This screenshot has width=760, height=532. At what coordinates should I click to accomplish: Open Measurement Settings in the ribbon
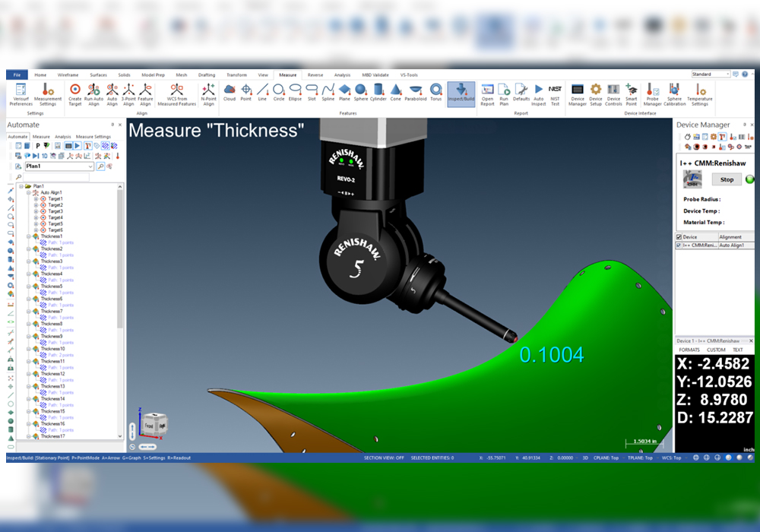pos(47,94)
